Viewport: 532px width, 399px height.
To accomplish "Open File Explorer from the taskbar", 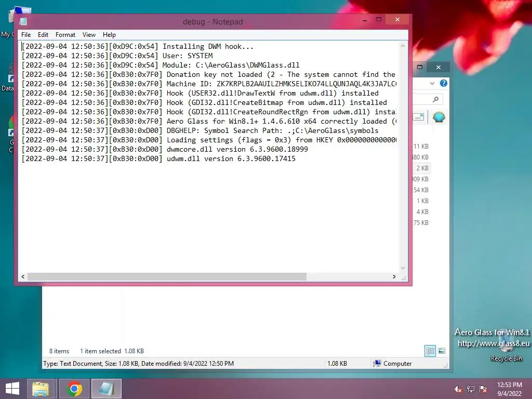I will (x=41, y=389).
